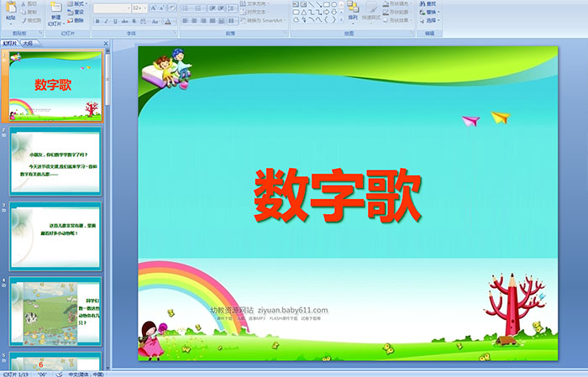Select the Text Box shape

click(x=296, y=4)
